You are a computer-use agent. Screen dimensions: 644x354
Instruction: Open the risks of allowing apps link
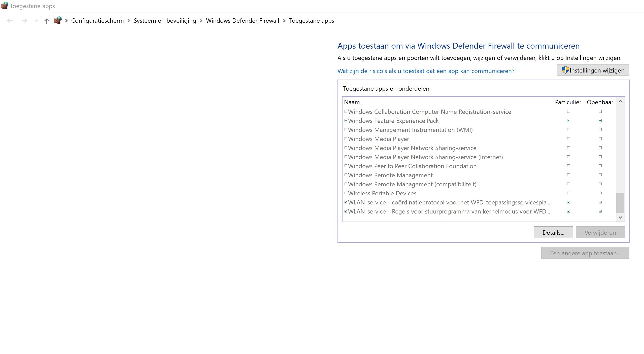pos(426,71)
